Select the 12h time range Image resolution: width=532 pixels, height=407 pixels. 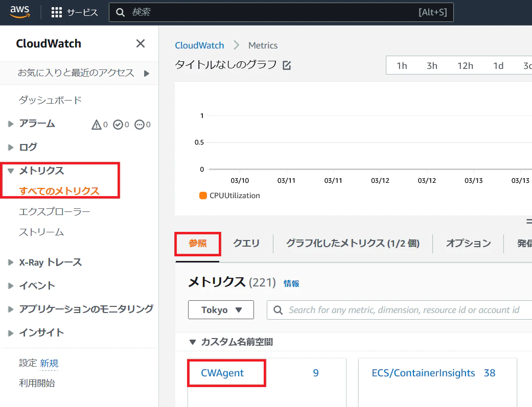pyautogui.click(x=465, y=65)
